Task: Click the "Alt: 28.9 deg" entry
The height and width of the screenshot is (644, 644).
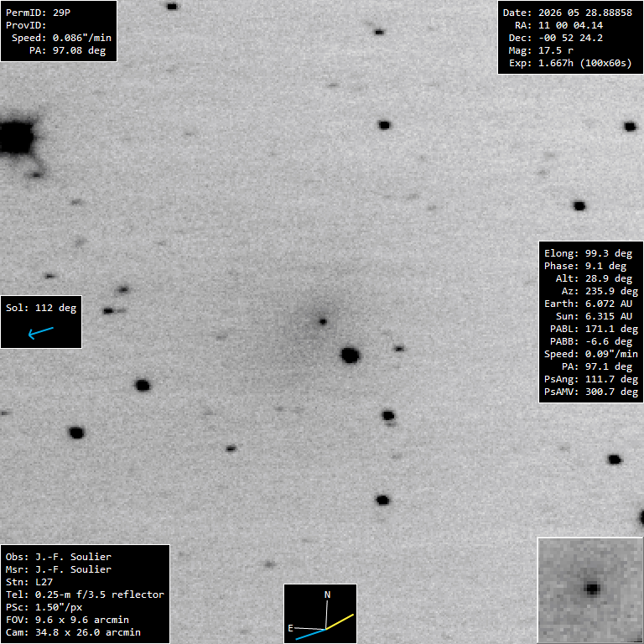Action: pos(594,278)
